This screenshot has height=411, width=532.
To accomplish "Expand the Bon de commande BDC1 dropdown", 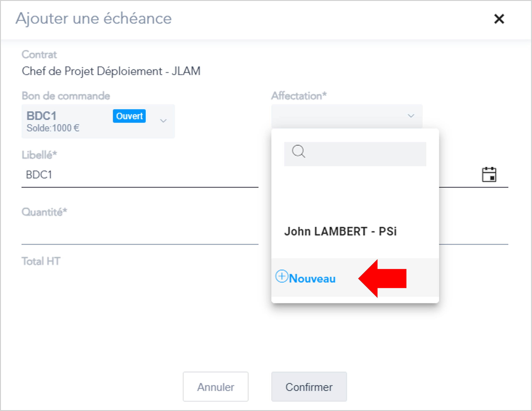I will pos(163,121).
